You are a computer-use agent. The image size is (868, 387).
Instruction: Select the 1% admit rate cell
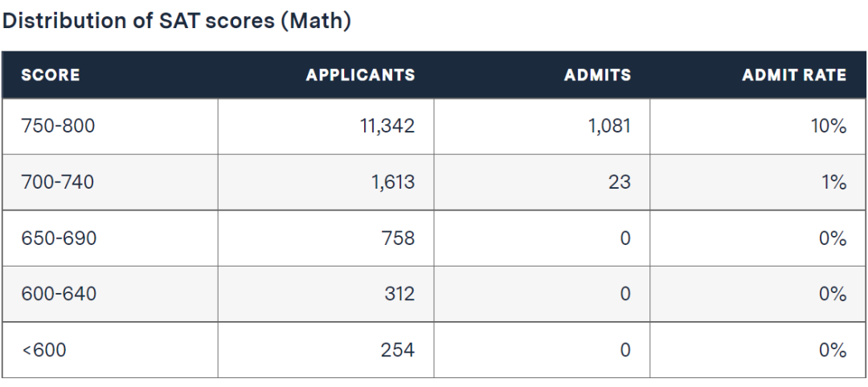[833, 182]
